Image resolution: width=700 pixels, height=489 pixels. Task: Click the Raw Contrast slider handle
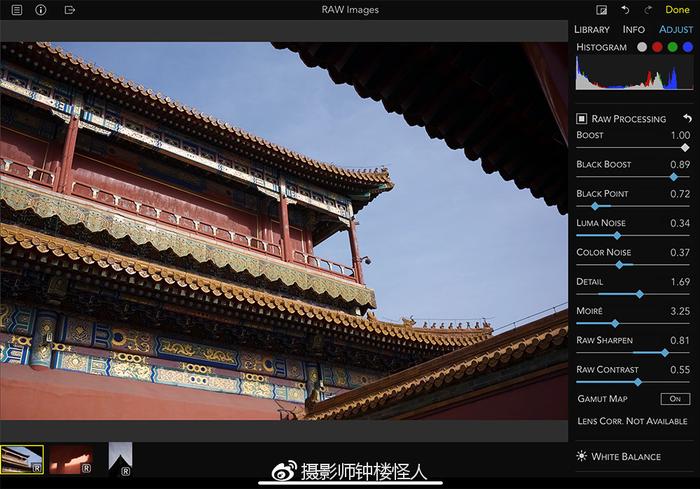point(638,382)
